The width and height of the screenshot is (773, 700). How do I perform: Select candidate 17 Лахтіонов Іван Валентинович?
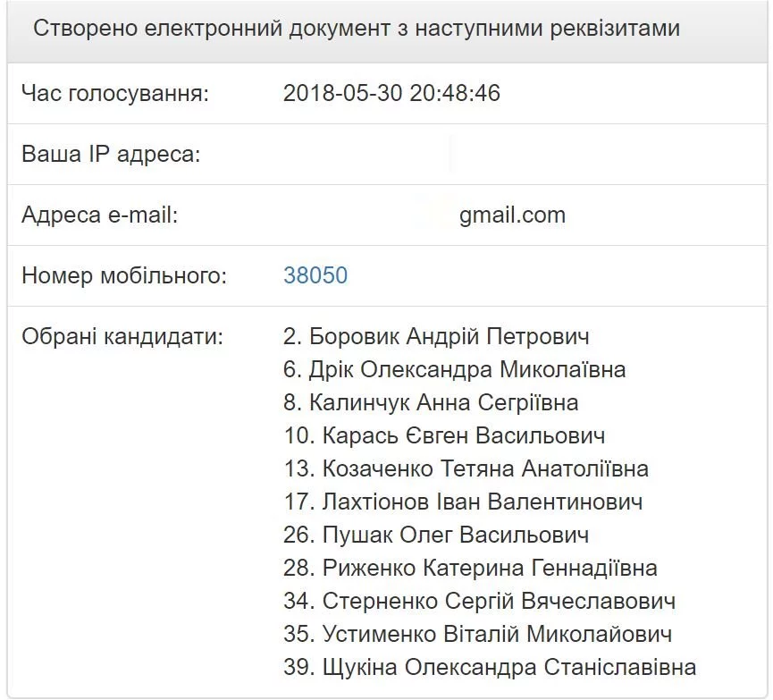tap(463, 502)
